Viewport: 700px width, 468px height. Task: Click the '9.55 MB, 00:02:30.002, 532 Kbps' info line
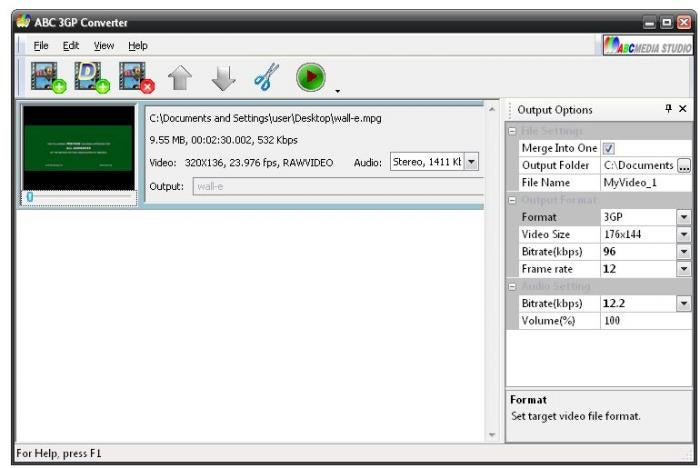[223, 140]
